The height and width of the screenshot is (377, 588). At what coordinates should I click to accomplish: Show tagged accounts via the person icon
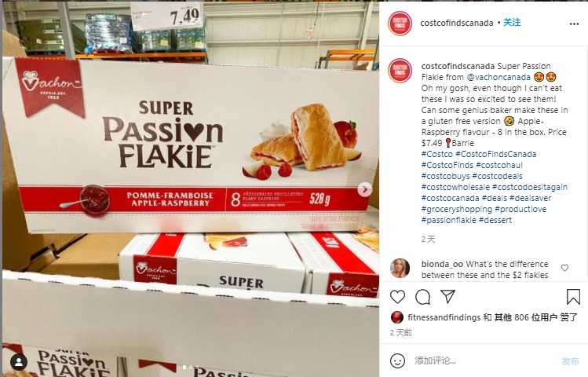(x=18, y=362)
